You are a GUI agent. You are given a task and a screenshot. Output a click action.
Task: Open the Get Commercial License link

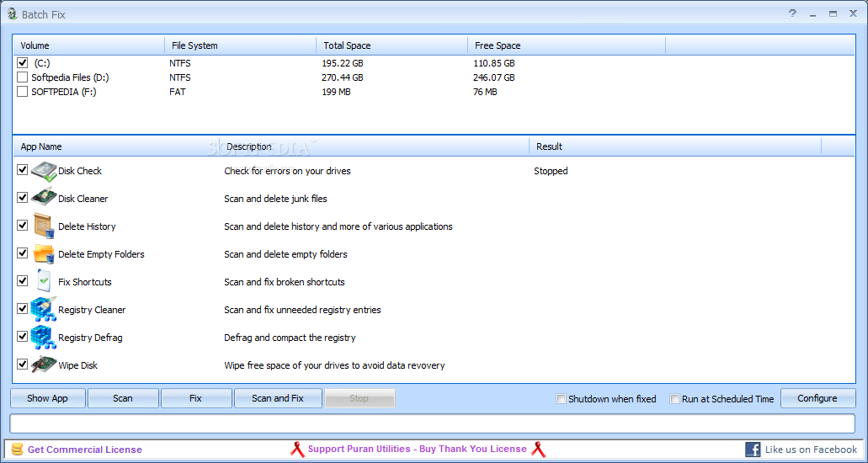coord(85,450)
